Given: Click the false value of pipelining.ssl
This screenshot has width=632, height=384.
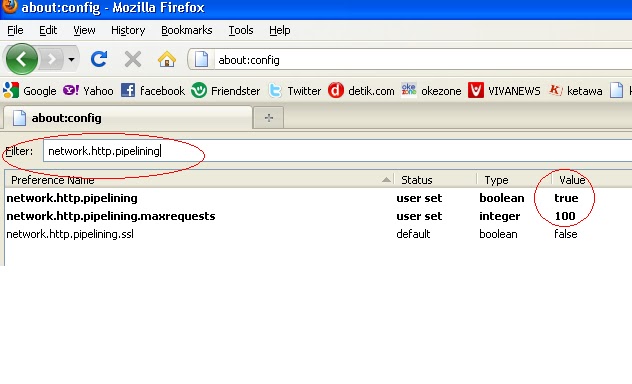Looking at the screenshot, I should pos(565,234).
